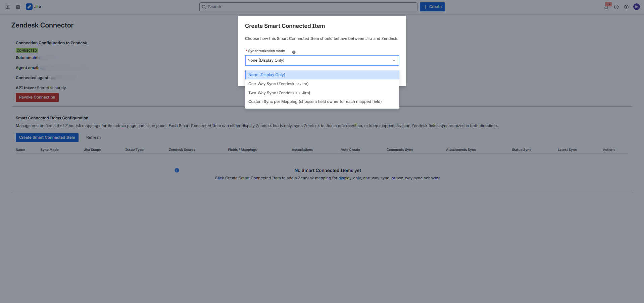
Task: Select None (Display Only) option
Action: [322, 75]
